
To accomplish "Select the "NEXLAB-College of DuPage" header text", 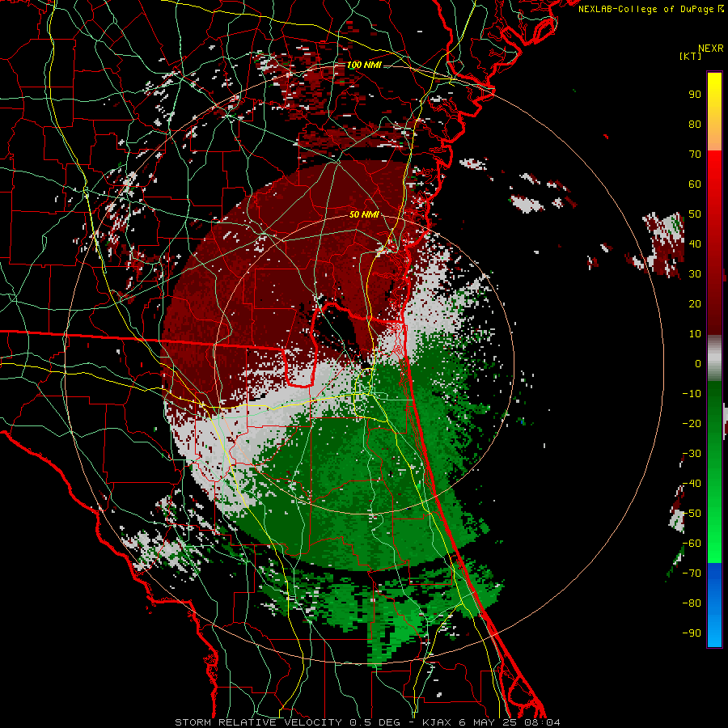I will tap(645, 9).
